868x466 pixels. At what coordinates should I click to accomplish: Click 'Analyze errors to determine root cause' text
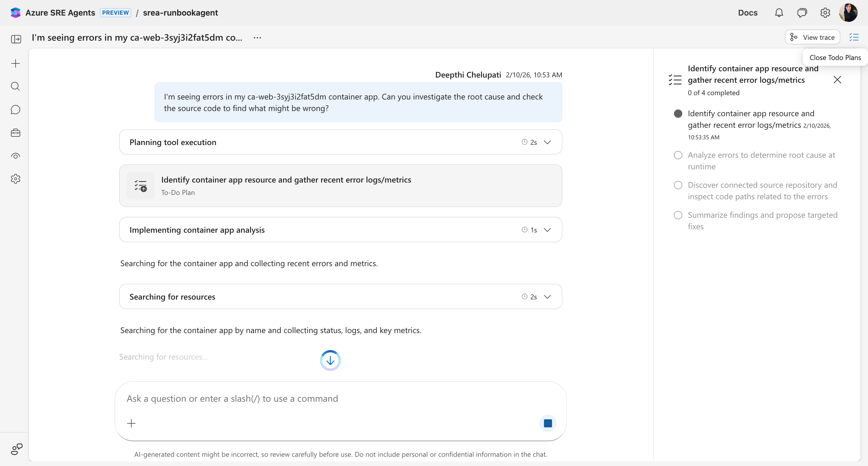pyautogui.click(x=762, y=161)
